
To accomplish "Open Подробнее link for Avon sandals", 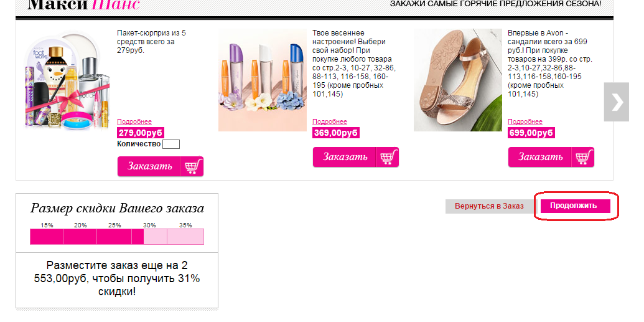I will tap(525, 121).
